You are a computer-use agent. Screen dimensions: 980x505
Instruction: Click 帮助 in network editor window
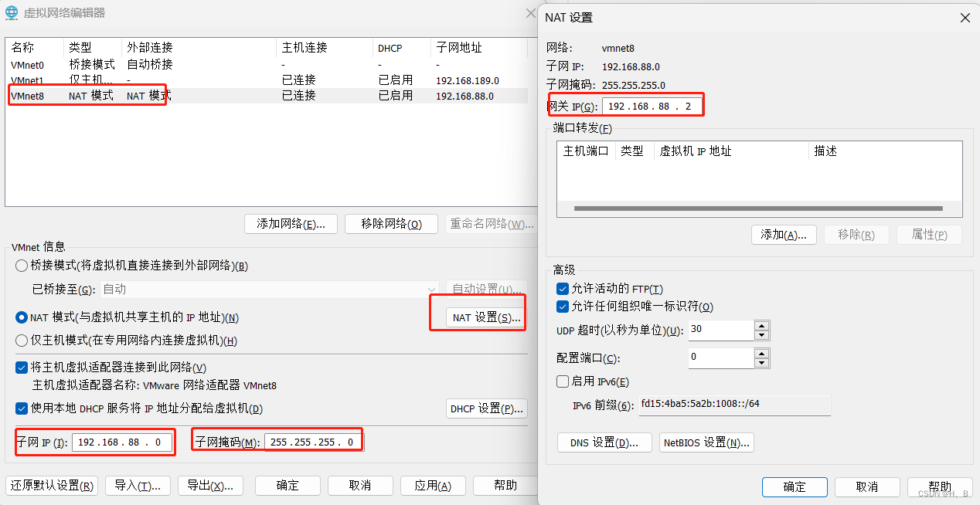[505, 486]
